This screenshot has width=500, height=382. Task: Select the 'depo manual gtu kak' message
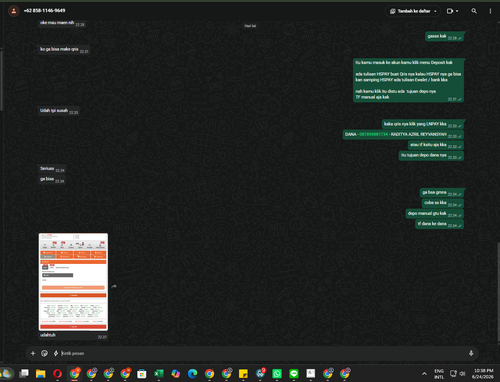pos(434,214)
